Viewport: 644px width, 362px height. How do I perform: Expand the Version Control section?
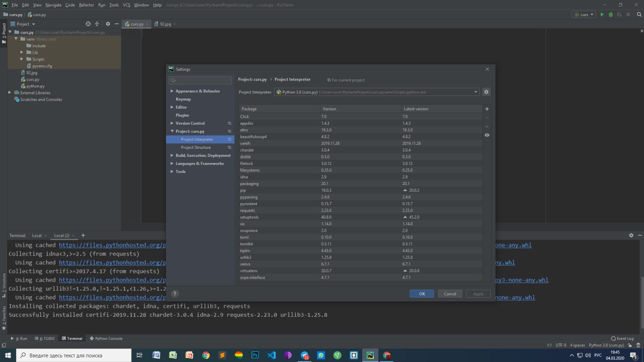pos(172,123)
